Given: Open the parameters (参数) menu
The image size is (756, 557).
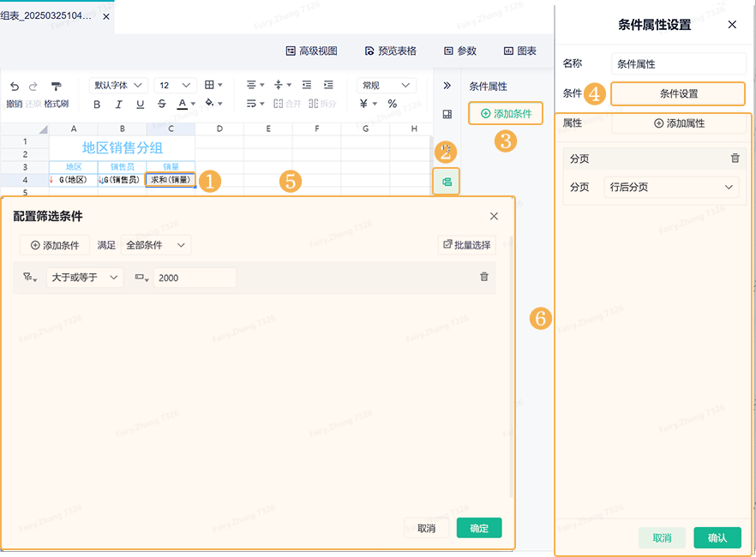Looking at the screenshot, I should point(460,51).
